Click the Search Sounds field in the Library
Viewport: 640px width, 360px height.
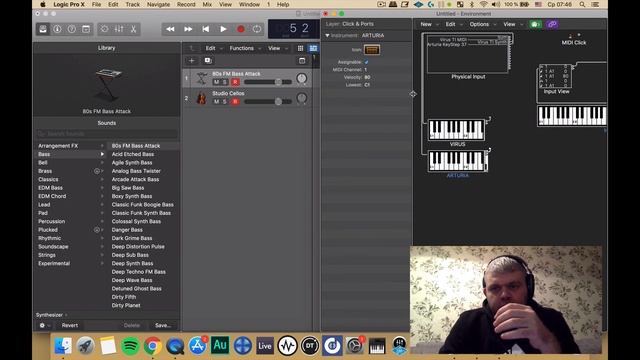[x=107, y=133]
